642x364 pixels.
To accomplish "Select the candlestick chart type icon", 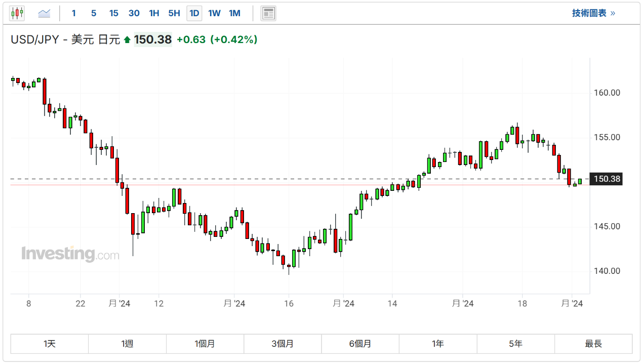I will pos(17,13).
